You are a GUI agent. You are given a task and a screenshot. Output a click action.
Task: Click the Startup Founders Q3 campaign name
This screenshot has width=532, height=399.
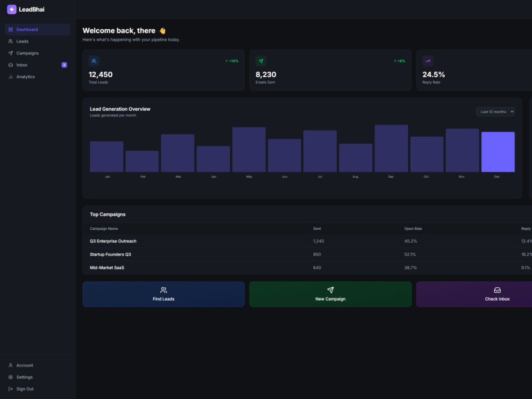[x=110, y=254]
